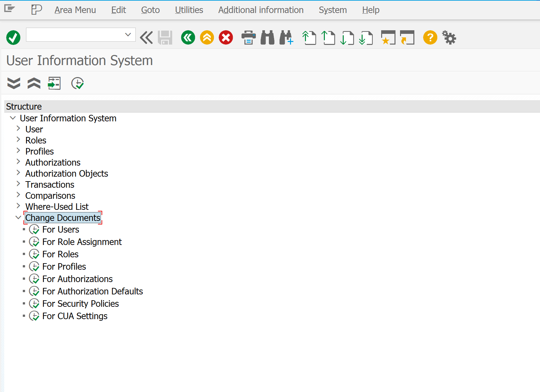Click the green Enter checkmark icon
This screenshot has height=392, width=540.
[13, 38]
